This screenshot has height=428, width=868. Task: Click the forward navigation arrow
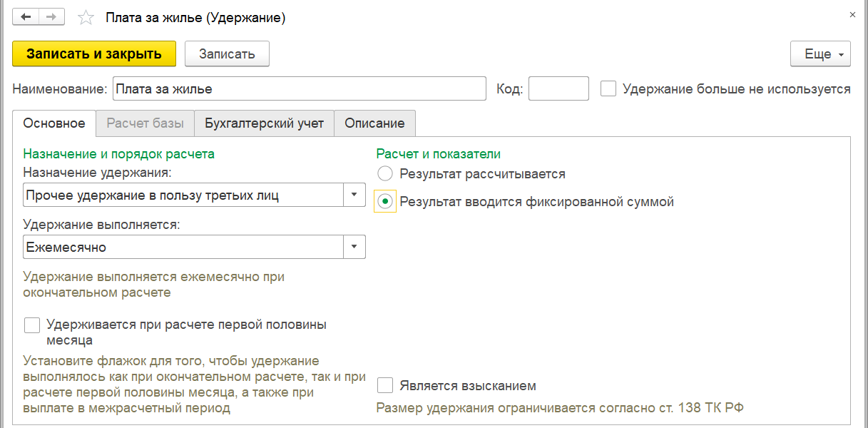51,17
